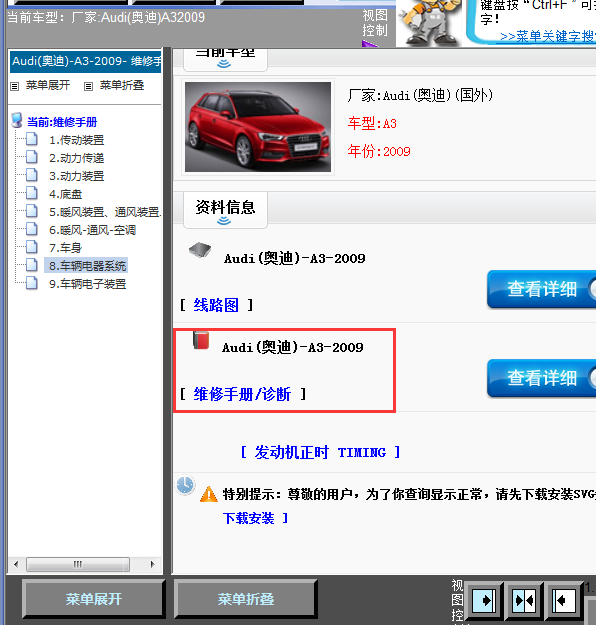Click 菜单折叠 link above the tree
The height and width of the screenshot is (625, 596).
point(122,85)
